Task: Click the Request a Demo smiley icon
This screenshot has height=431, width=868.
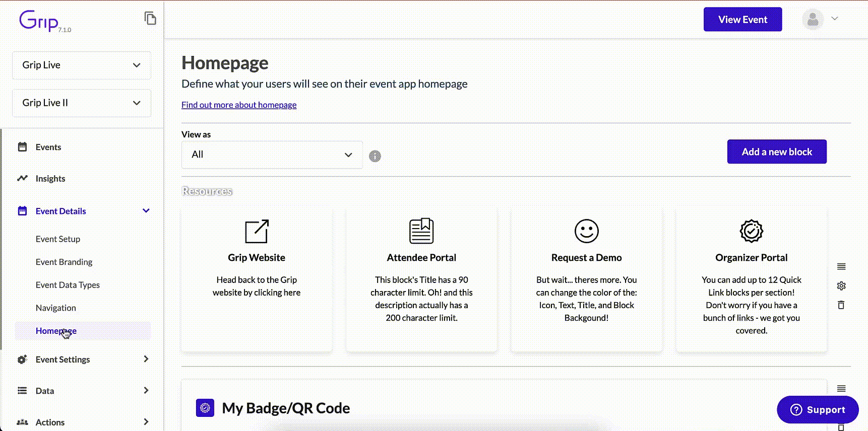Action: pos(587,231)
